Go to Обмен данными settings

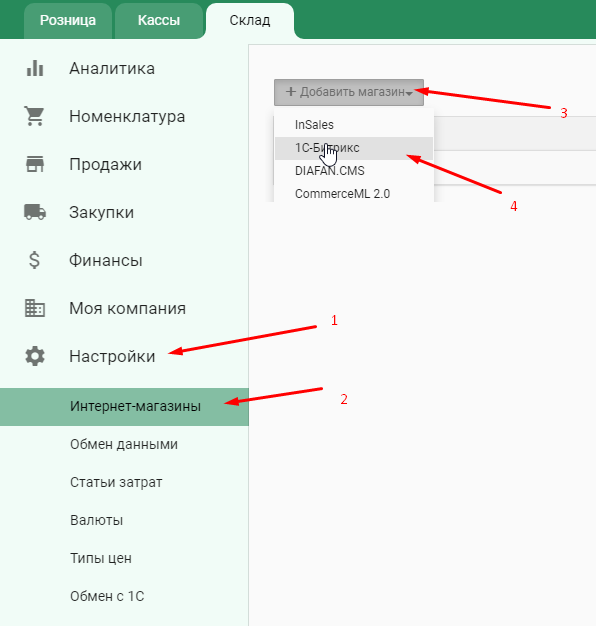pyautogui.click(x=124, y=444)
